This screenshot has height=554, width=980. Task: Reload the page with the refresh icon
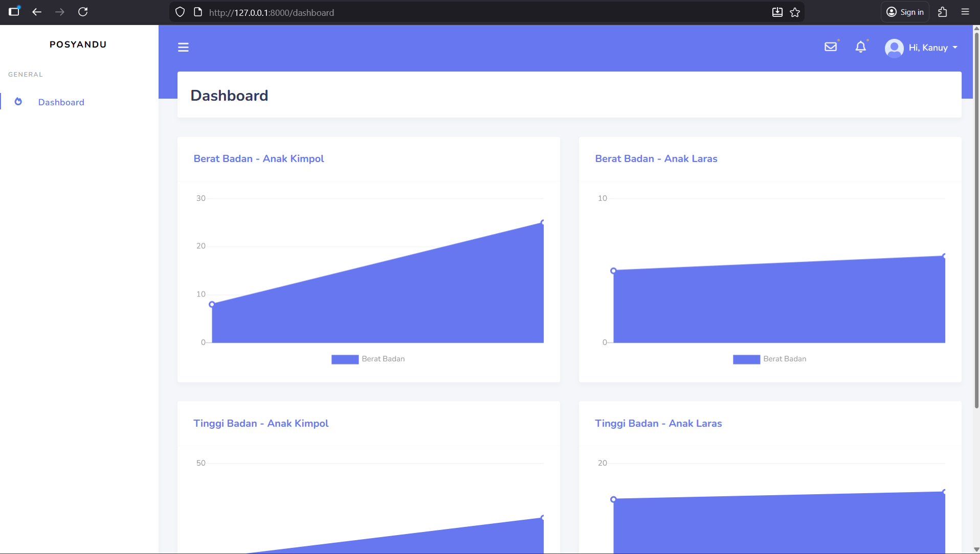click(83, 12)
